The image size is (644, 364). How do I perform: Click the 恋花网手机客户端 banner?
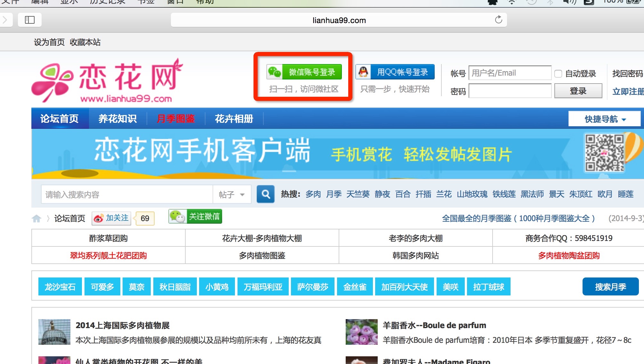tap(338, 154)
